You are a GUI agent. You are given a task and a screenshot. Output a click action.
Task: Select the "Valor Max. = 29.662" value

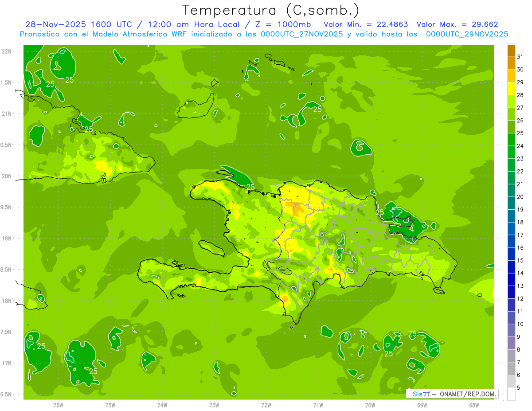[x=457, y=24]
